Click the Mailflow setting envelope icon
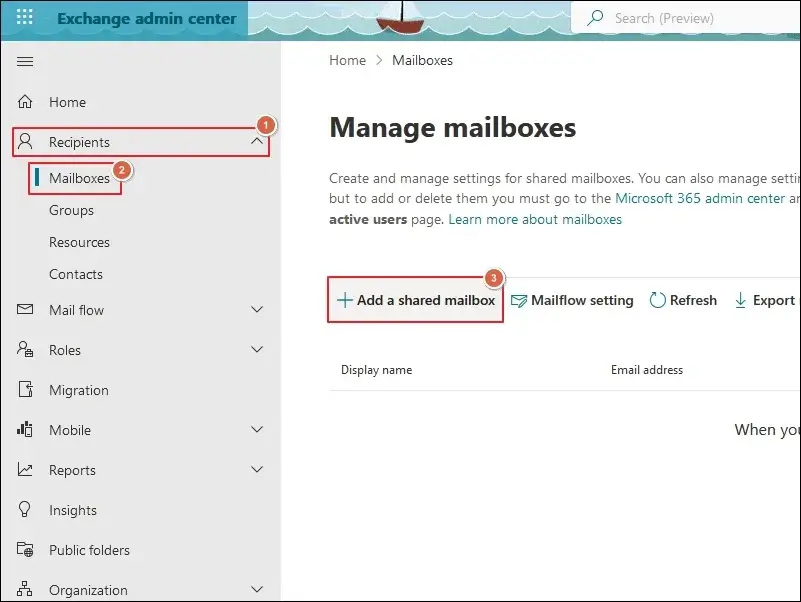The width and height of the screenshot is (801, 602). pos(519,300)
